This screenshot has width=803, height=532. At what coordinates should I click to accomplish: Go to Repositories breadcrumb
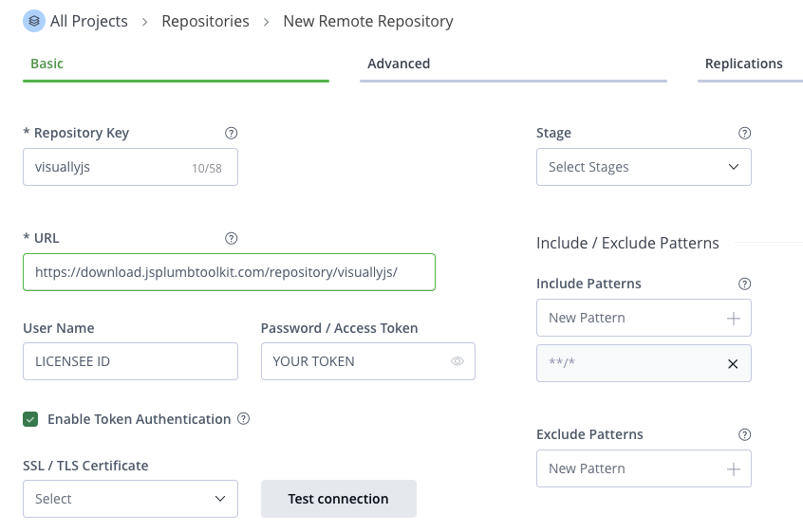pyautogui.click(x=205, y=21)
